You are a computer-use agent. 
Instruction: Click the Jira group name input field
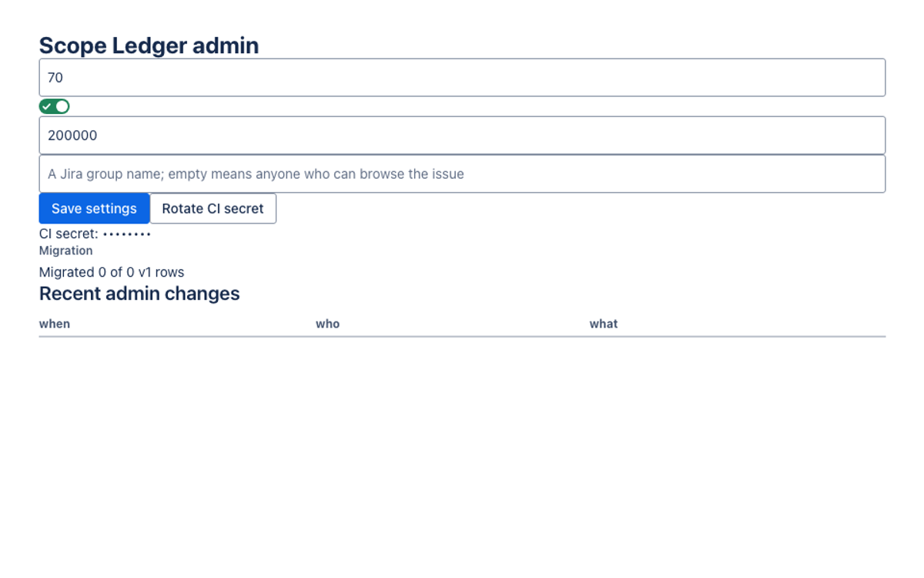[x=462, y=174]
